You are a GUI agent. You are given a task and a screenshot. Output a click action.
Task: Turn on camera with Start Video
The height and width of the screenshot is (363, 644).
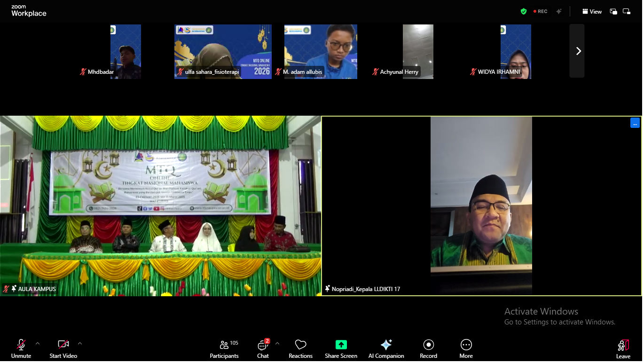[x=63, y=349]
